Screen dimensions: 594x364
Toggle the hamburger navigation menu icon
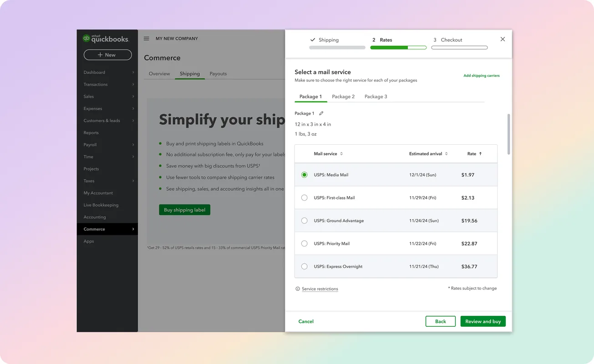pyautogui.click(x=147, y=39)
